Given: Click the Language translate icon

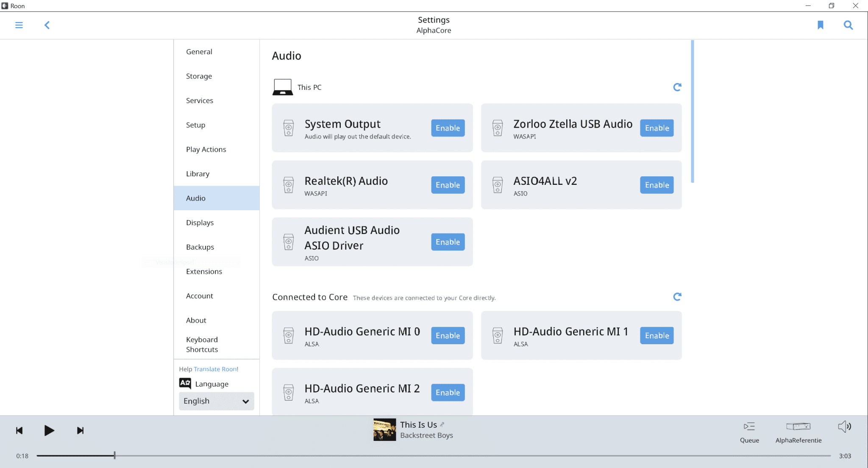Looking at the screenshot, I should tap(185, 383).
